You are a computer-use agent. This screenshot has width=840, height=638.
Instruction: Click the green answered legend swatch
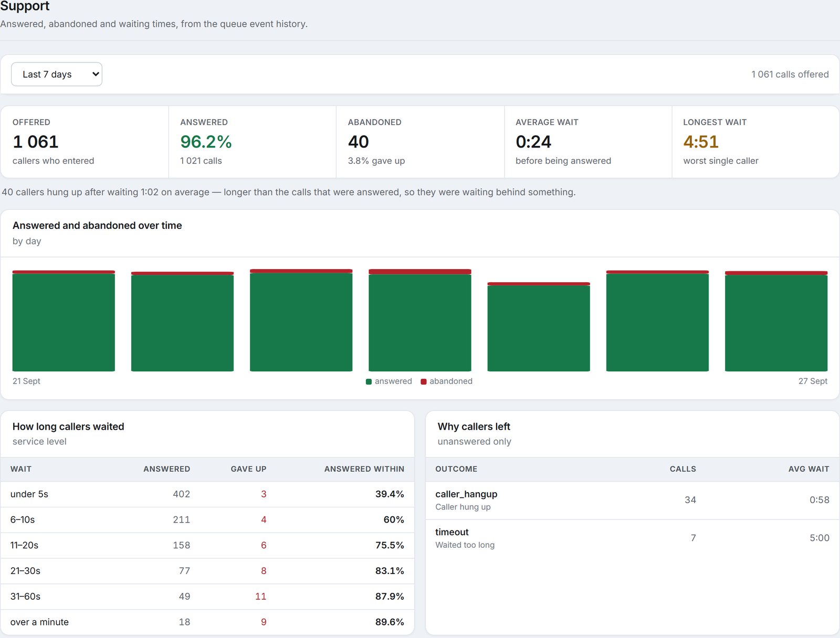click(x=369, y=381)
